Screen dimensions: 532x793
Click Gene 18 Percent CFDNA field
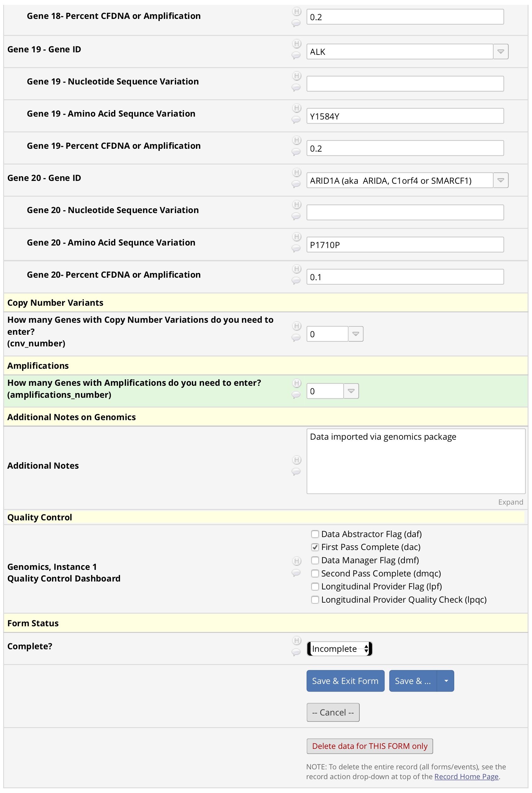coord(405,17)
